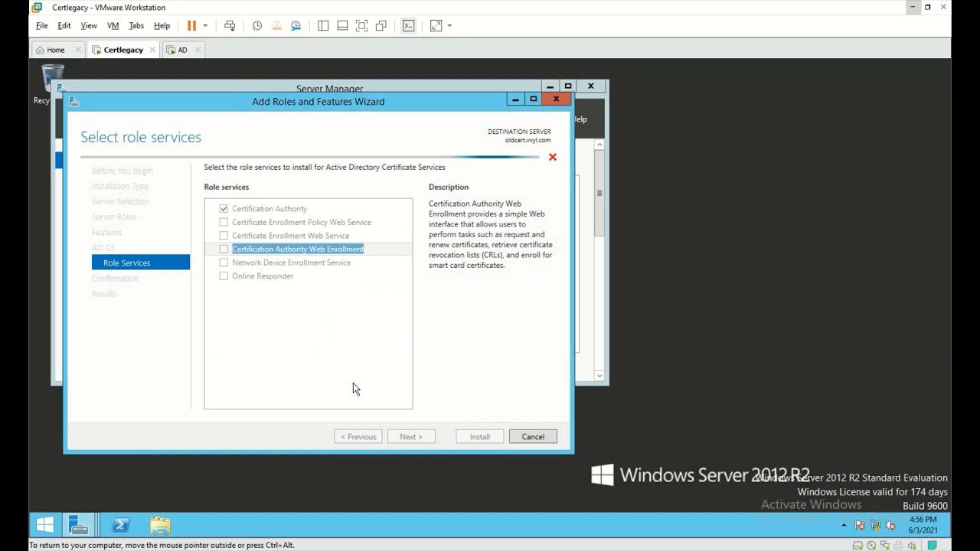Toggle the VMware library sidebar
This screenshot has height=551, width=980.
coord(323,25)
